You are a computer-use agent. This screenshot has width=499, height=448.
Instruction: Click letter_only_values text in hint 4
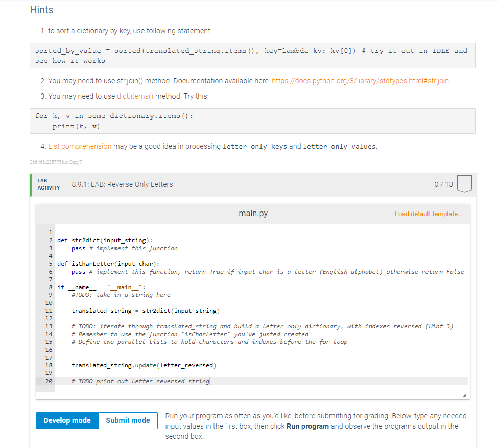339,147
